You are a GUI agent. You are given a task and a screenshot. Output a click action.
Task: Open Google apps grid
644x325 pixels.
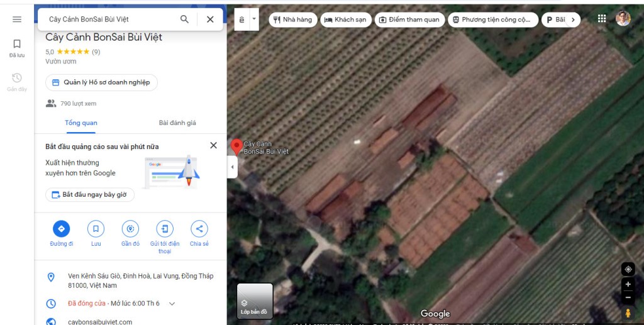tap(602, 19)
